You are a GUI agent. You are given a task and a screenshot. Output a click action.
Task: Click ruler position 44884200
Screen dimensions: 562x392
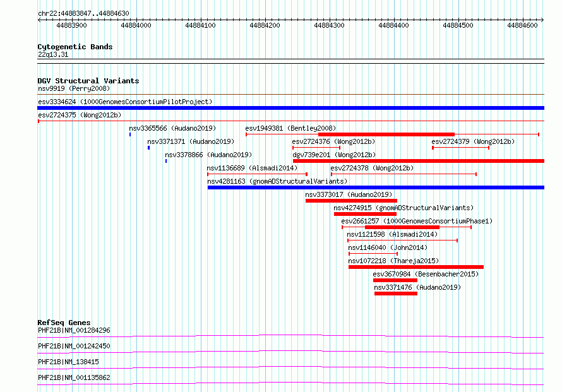tap(265, 25)
